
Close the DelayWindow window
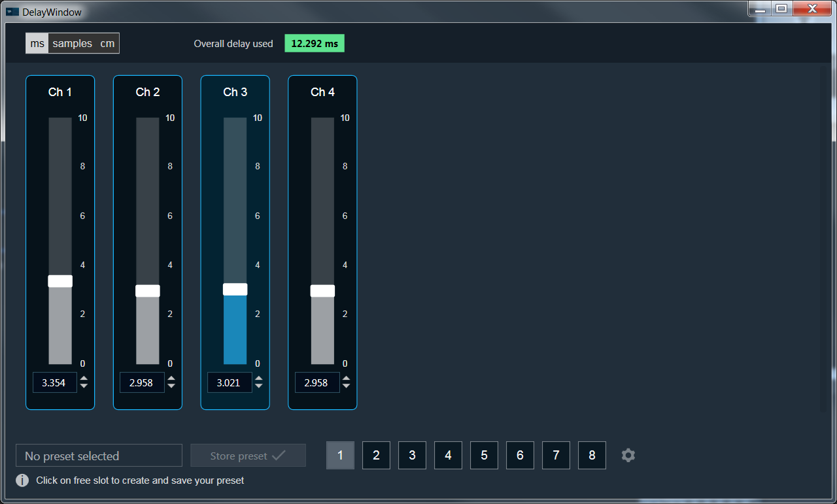pyautogui.click(x=812, y=8)
